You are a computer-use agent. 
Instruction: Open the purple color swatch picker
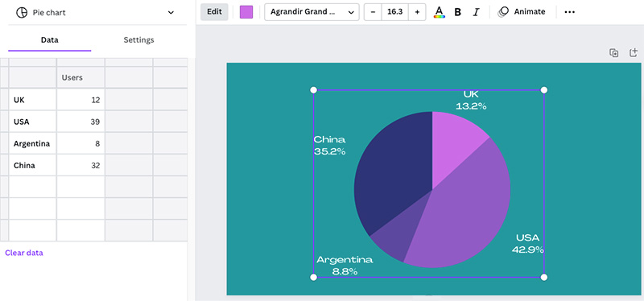pos(246,12)
